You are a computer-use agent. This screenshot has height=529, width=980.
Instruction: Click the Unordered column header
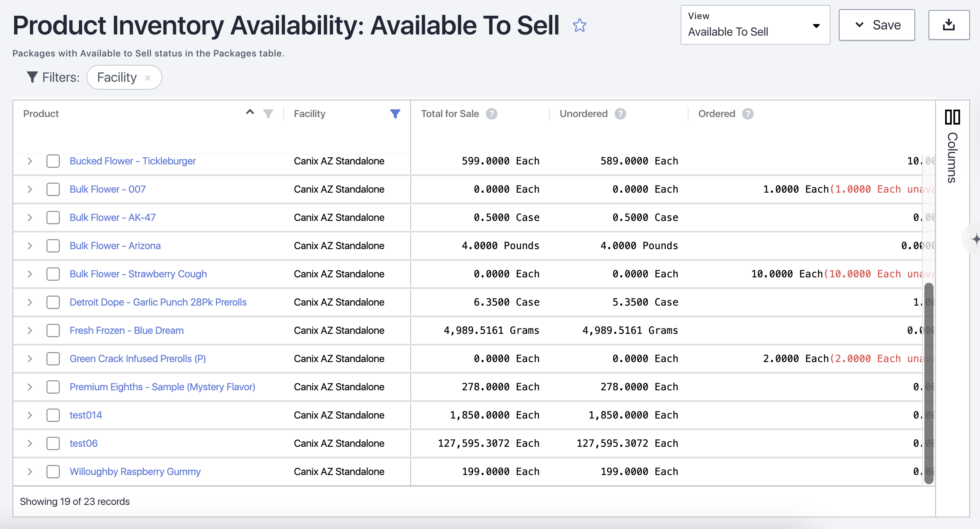tap(583, 114)
